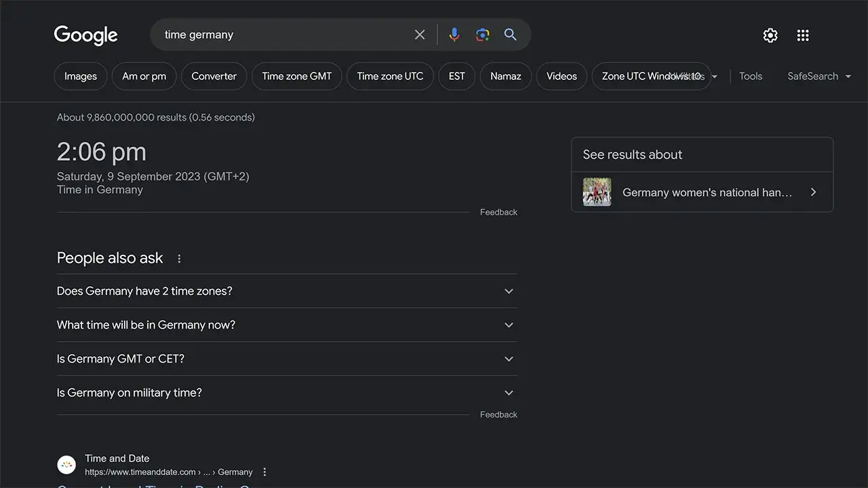The height and width of the screenshot is (488, 868).
Task: Click Feedback link below People also ask
Action: (498, 415)
